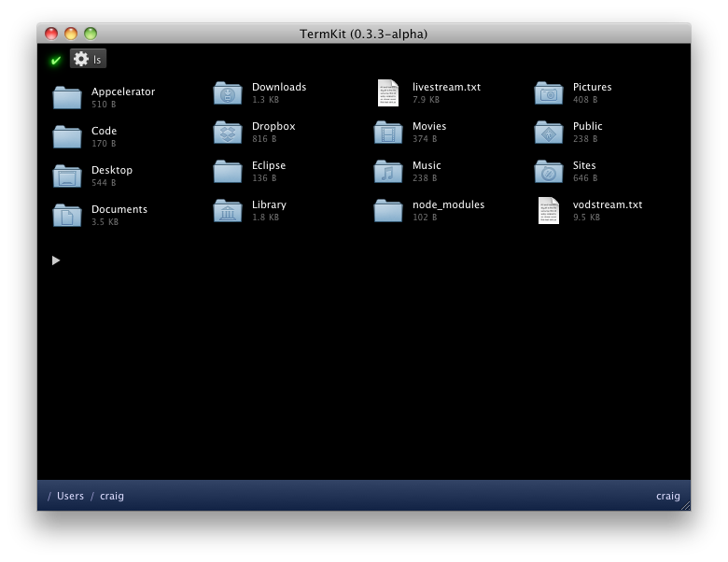Screen dimensions: 728x562
Task: Click the gear icon beside ls command
Action: pos(81,59)
